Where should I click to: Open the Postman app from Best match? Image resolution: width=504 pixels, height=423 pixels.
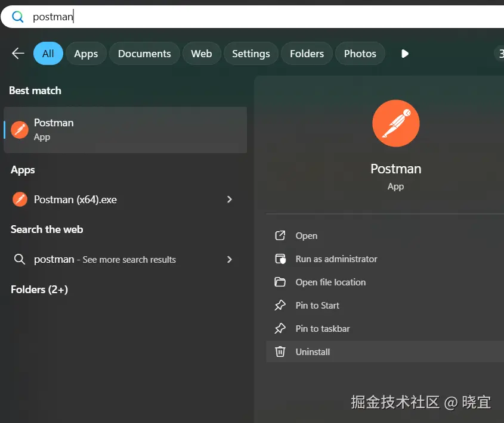click(x=89, y=130)
